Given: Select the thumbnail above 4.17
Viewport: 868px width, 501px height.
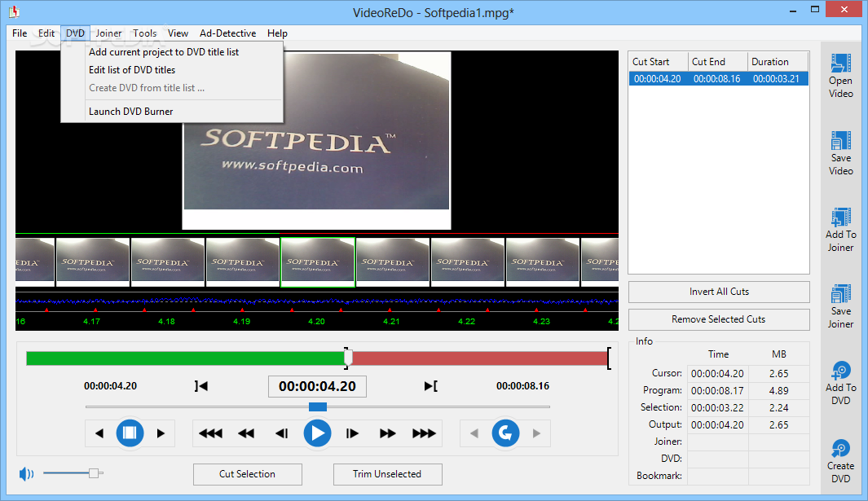Looking at the screenshot, I should (x=93, y=261).
